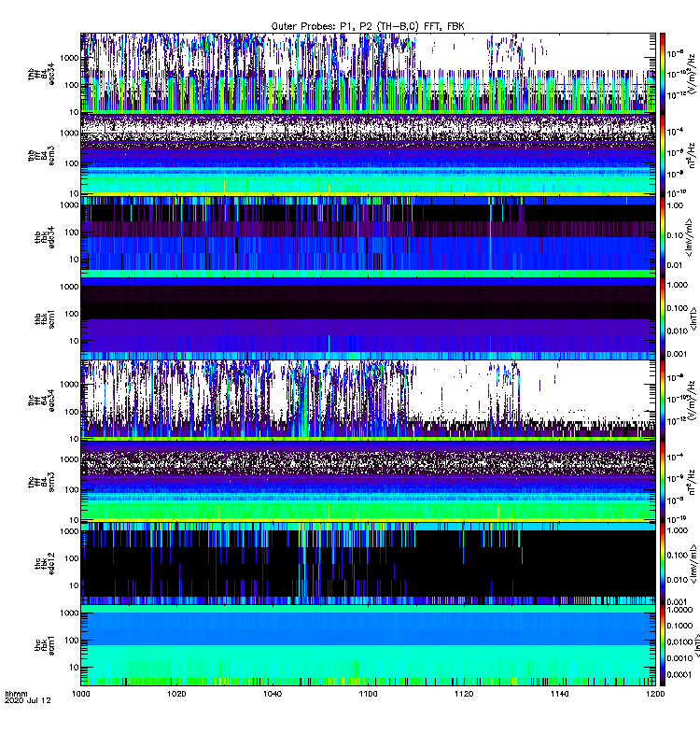Click the "1.0000" color scale value of bottom panel
This screenshot has width=700, height=747.
tap(680, 610)
